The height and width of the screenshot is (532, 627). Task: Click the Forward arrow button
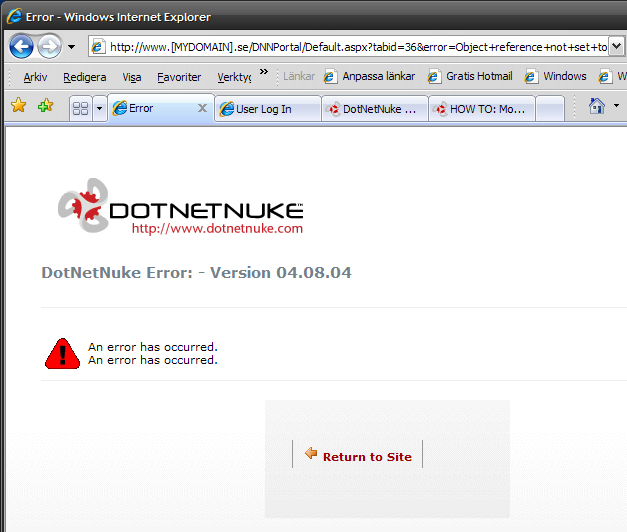point(50,46)
